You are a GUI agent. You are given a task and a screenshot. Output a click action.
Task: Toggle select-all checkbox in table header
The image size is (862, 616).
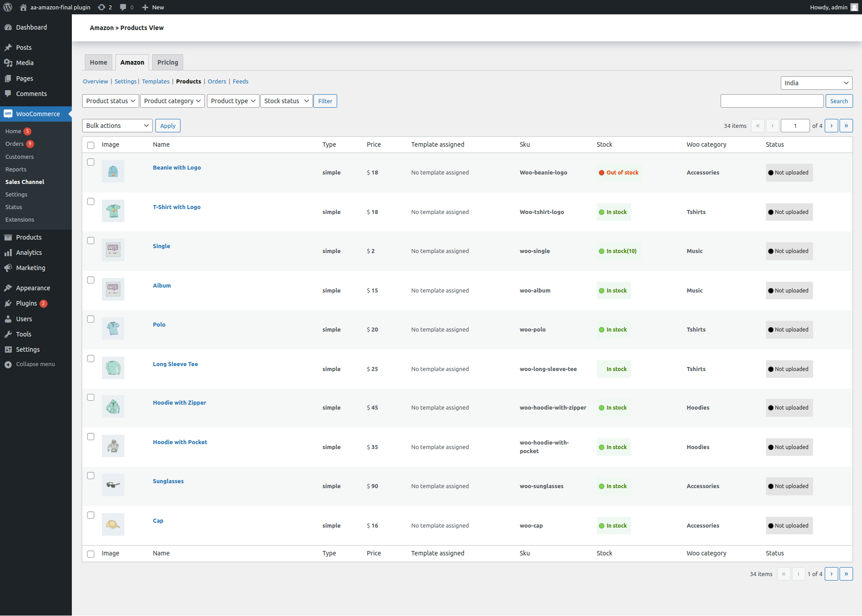(91, 145)
